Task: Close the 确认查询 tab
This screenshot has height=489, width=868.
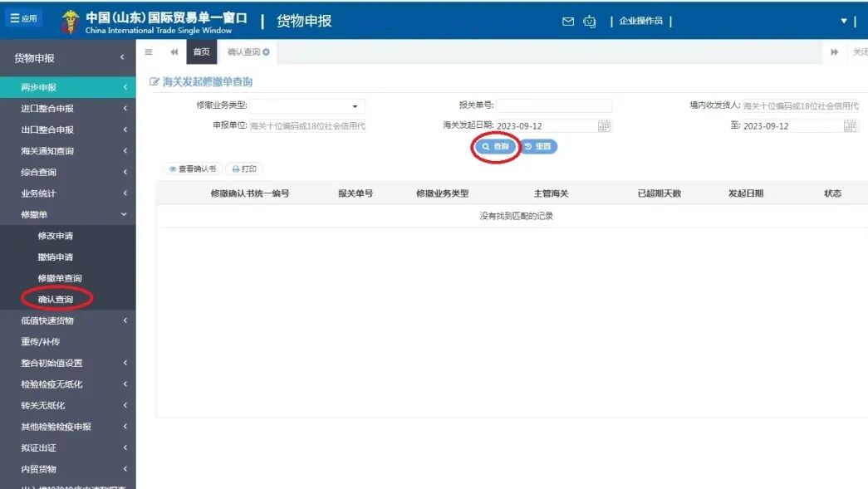Action: tap(267, 52)
